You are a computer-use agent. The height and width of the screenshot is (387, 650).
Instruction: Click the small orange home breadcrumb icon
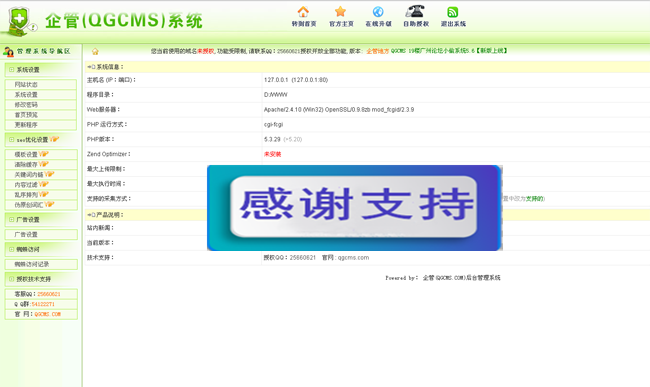click(x=95, y=51)
